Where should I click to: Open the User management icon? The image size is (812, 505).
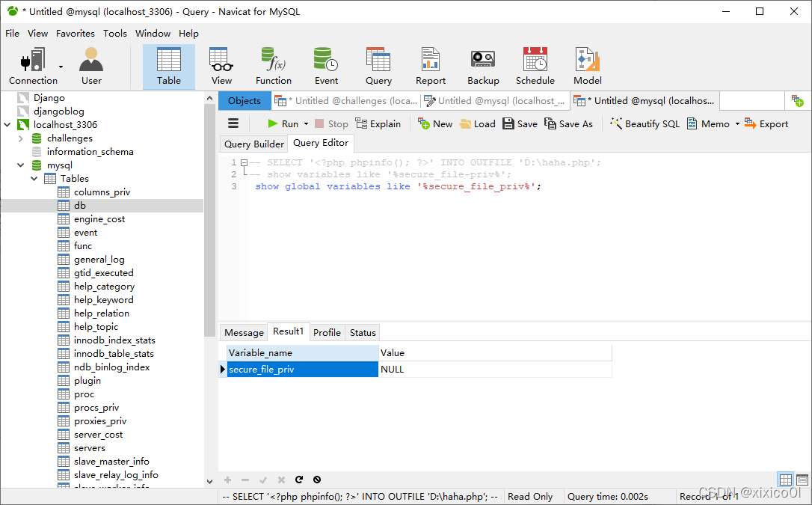click(91, 67)
